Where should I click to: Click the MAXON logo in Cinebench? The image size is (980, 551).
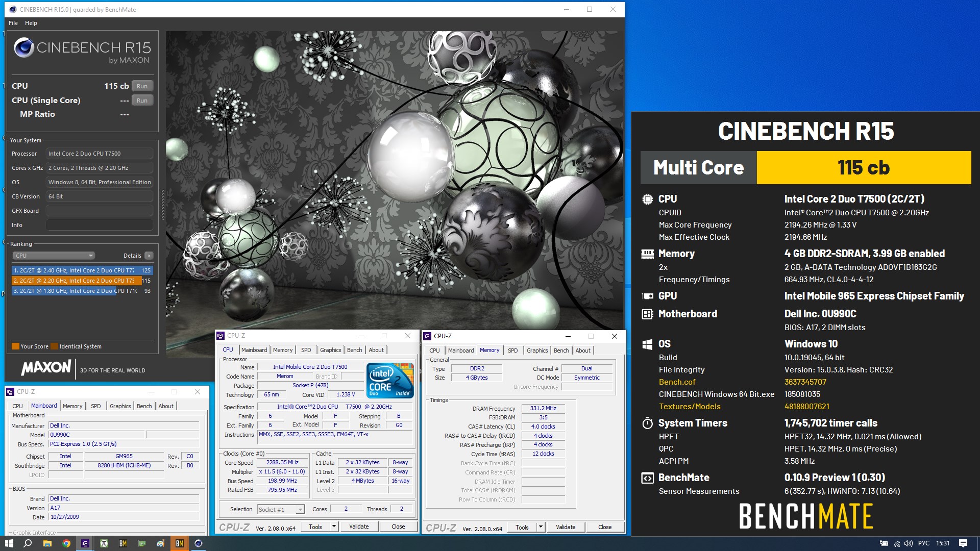pos(46,367)
